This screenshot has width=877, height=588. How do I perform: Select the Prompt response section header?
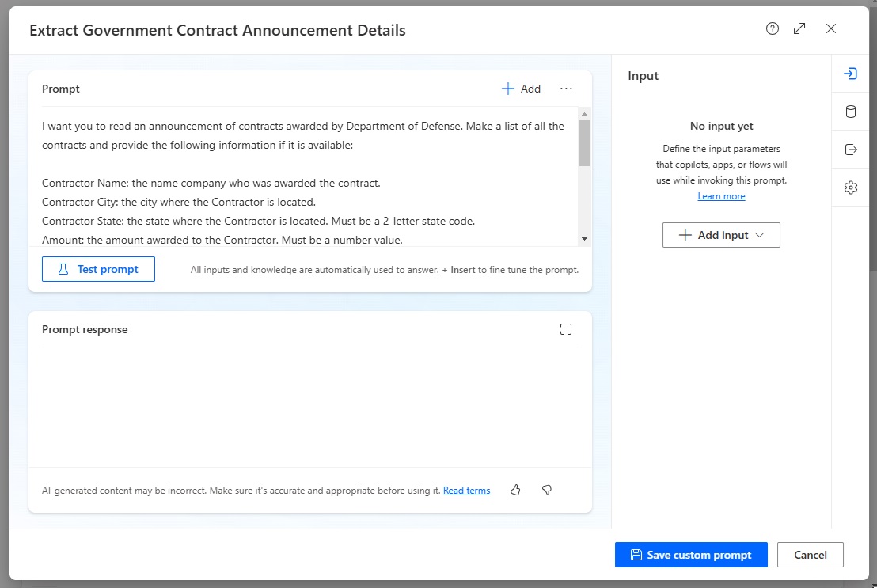[85, 328]
